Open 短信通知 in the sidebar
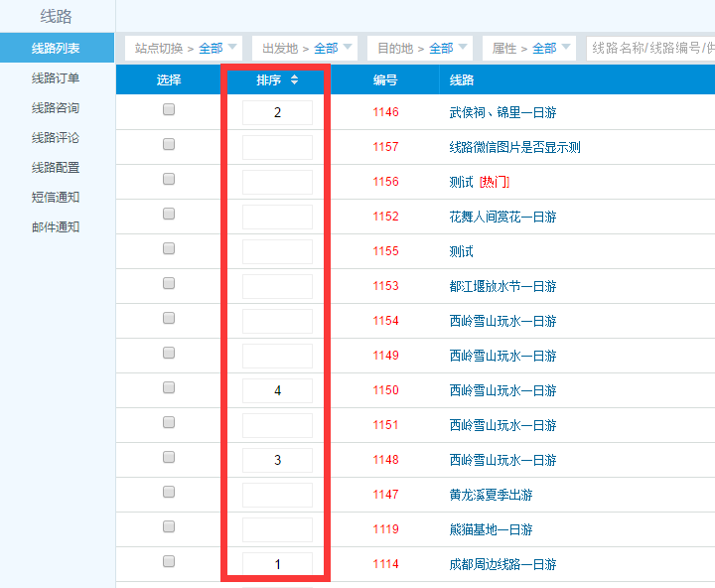Viewport: 715px width, 588px height. [x=56, y=198]
